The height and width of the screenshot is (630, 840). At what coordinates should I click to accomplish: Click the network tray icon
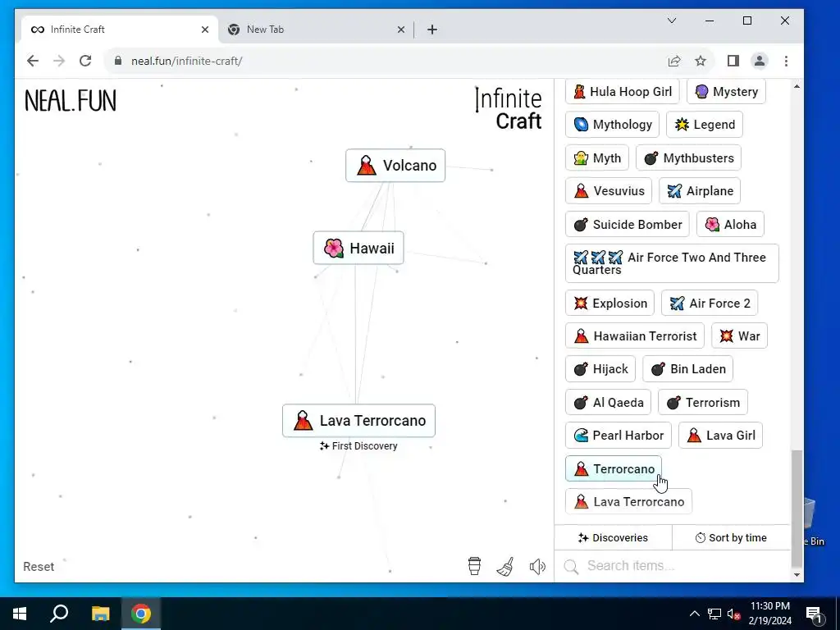coord(714,614)
